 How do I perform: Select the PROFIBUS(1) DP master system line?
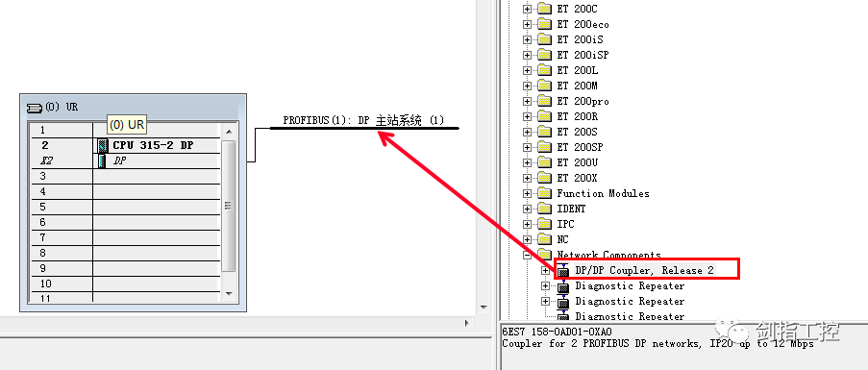(364, 129)
